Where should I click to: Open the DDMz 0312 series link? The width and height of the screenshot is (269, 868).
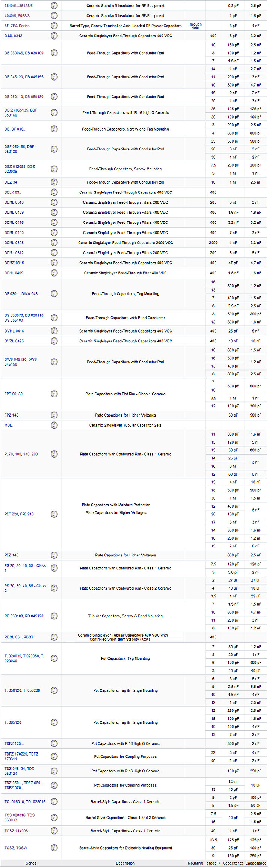click(14, 253)
